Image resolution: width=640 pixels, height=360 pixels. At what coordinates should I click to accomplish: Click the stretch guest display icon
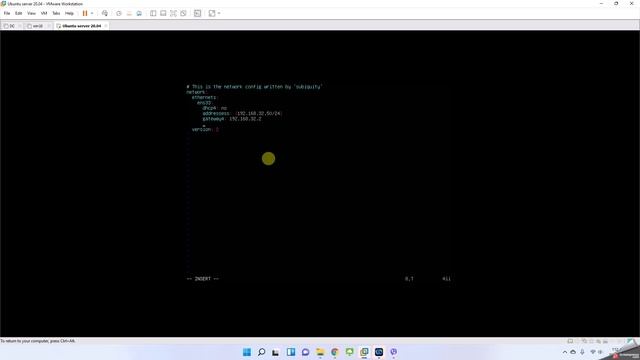pos(212,13)
